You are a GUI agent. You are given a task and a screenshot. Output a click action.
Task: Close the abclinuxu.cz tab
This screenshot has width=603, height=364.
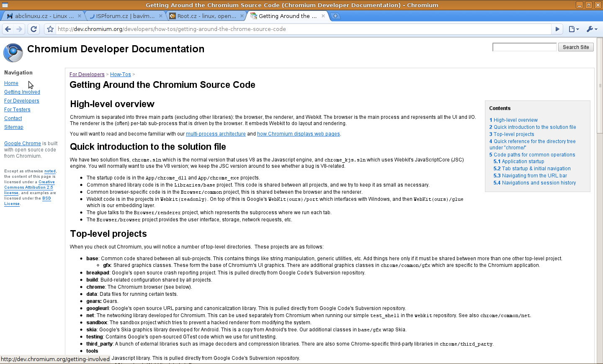click(80, 16)
